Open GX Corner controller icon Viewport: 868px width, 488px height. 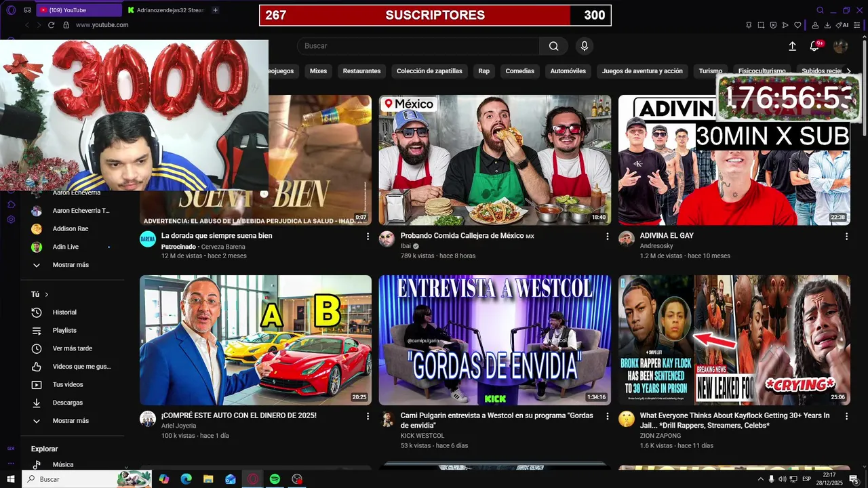coord(27,10)
